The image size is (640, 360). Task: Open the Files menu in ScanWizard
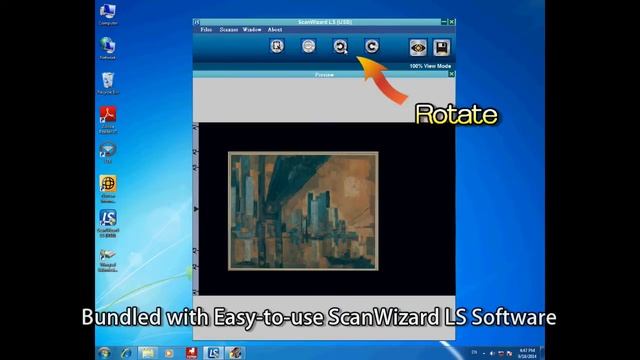point(206,30)
